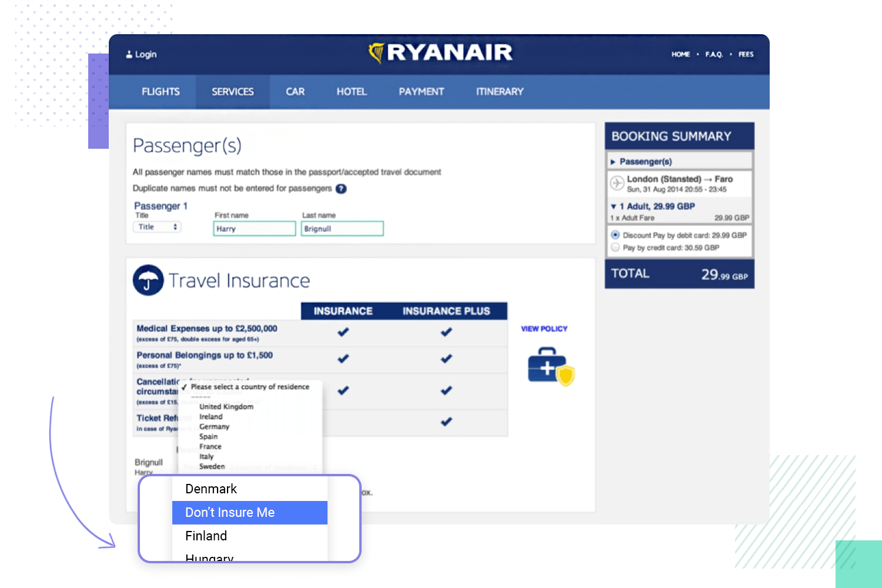Click Insurance Plus checkmark for Ticket Refund

pyautogui.click(x=447, y=422)
